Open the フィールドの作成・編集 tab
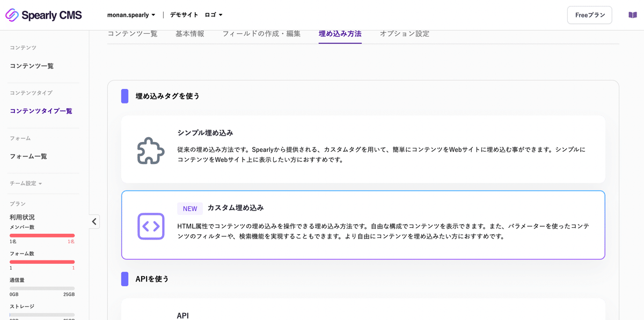 point(261,33)
